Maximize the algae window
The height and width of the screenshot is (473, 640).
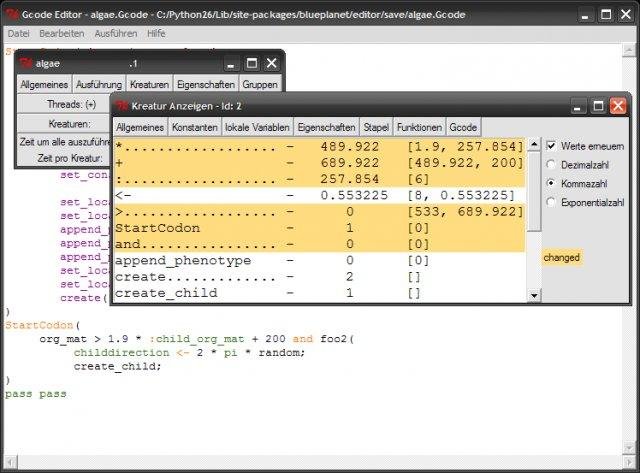[x=251, y=64]
